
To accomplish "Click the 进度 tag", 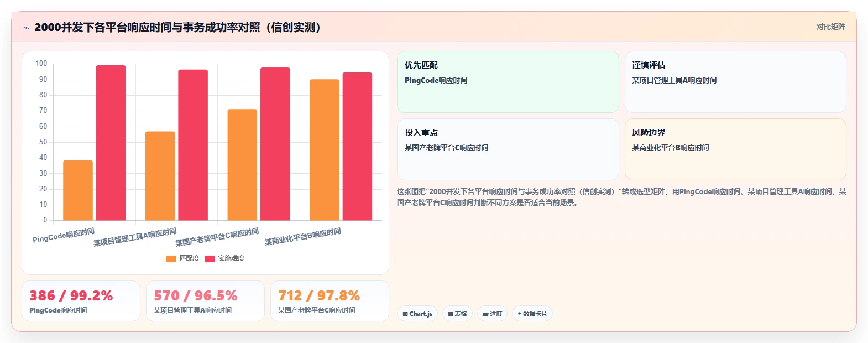I will coord(492,314).
